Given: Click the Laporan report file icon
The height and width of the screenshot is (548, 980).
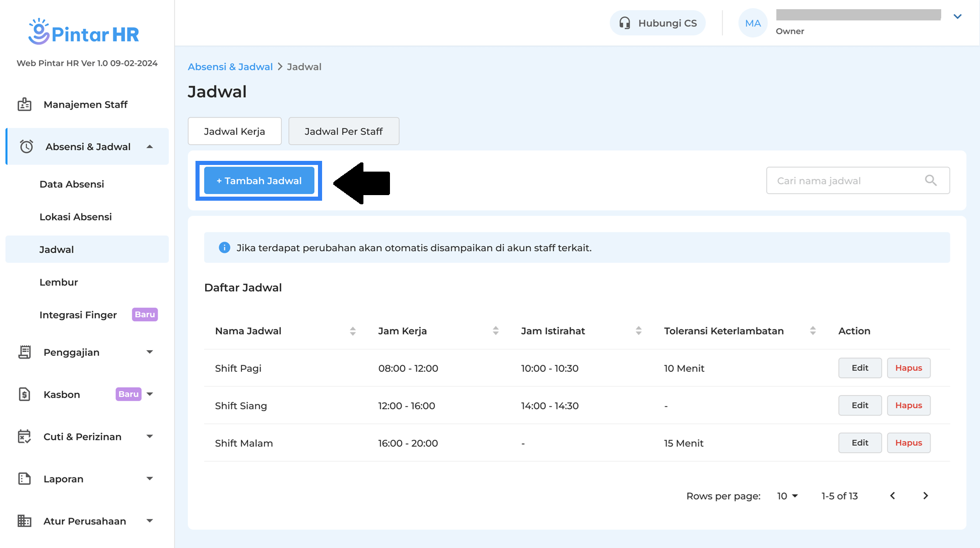Looking at the screenshot, I should click(x=24, y=479).
